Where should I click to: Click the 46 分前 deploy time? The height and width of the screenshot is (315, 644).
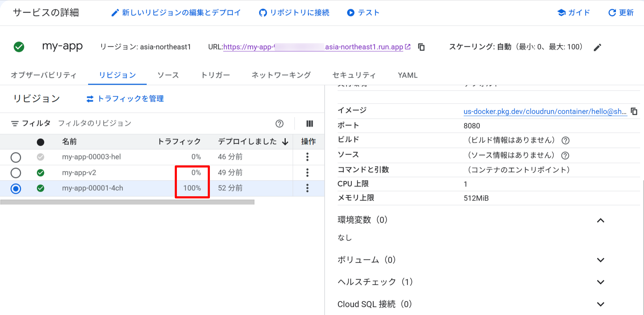[230, 157]
